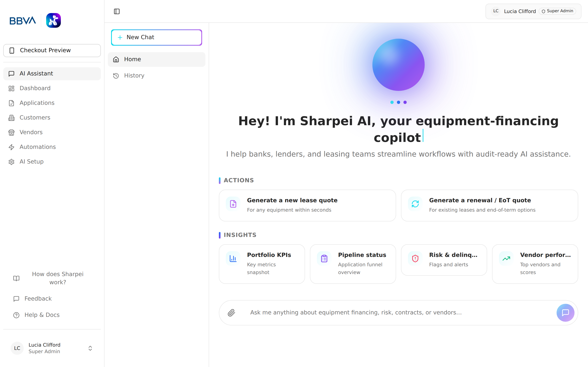Open Customers using the sidebar icon
588x367 pixels.
coord(11,118)
